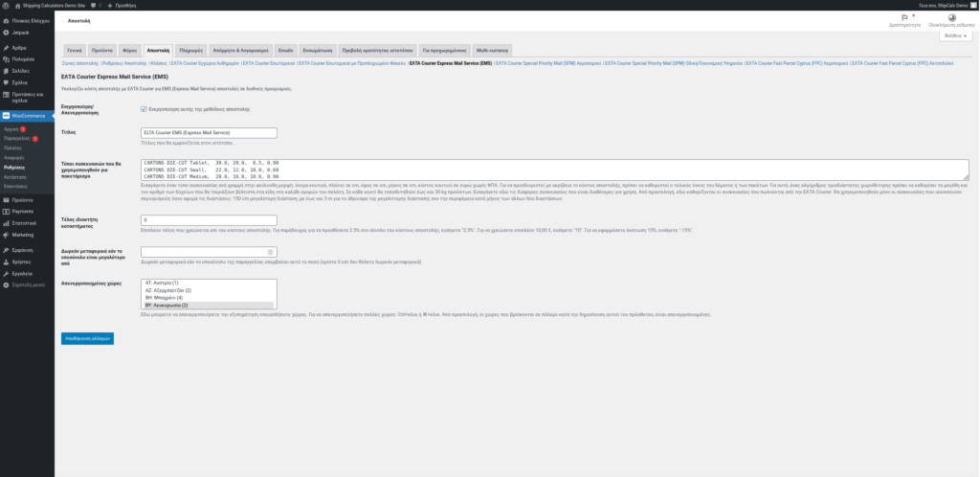Select AT: Αυστρία in disabled countries list

(x=208, y=283)
